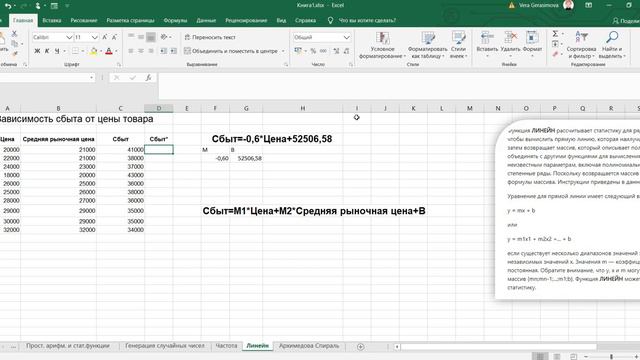The image size is (640, 360).
Task: Switch to the Данные ribbon tab
Action: point(206,20)
